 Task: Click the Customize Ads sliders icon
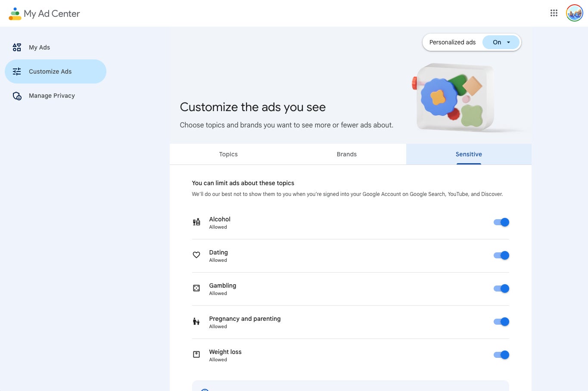pos(17,71)
